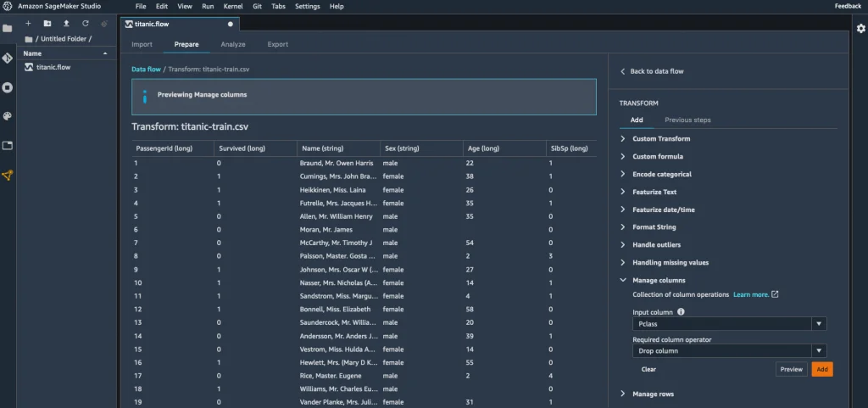This screenshot has height=408, width=868.
Task: Expand Featurize date/time section
Action: (663, 210)
